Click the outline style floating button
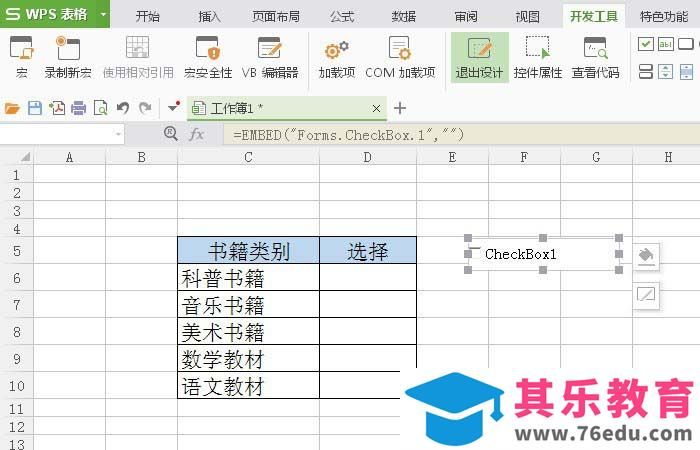 point(646,295)
